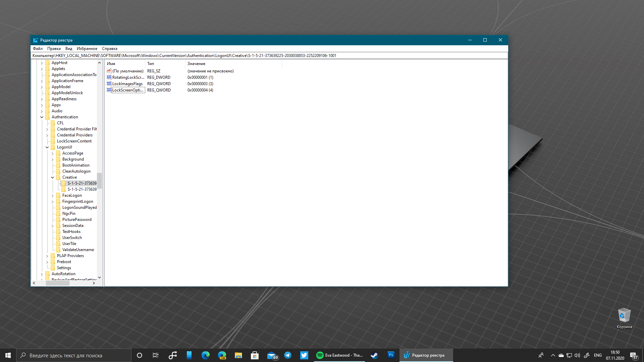Expand the PLAP Providers key
This screenshot has width=644, height=362.
pyautogui.click(x=47, y=256)
